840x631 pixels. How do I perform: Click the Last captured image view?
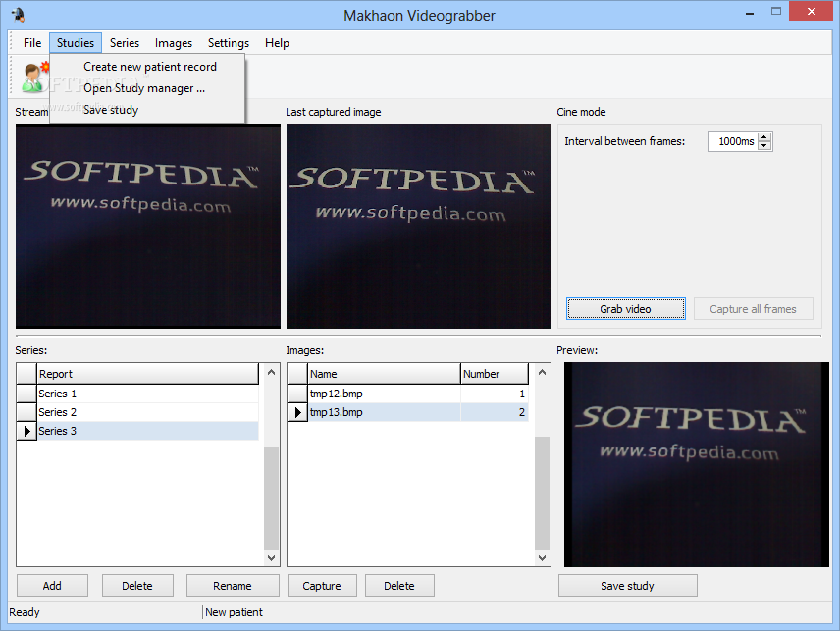(x=418, y=226)
